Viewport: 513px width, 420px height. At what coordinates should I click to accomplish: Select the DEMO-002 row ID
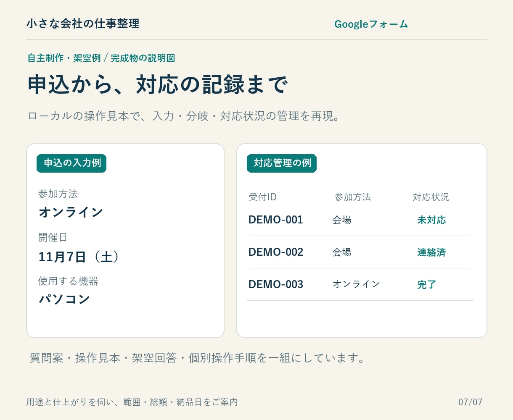click(x=276, y=252)
